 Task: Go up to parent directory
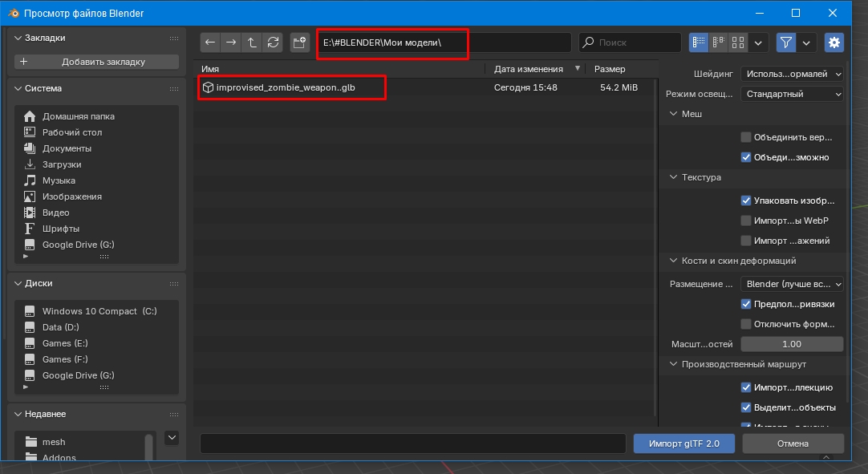(x=252, y=42)
